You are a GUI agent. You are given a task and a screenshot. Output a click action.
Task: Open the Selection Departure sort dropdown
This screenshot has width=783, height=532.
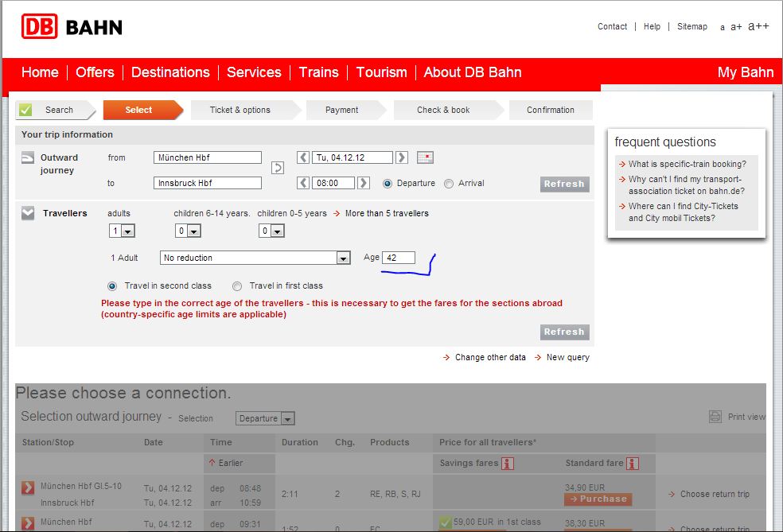[265, 418]
